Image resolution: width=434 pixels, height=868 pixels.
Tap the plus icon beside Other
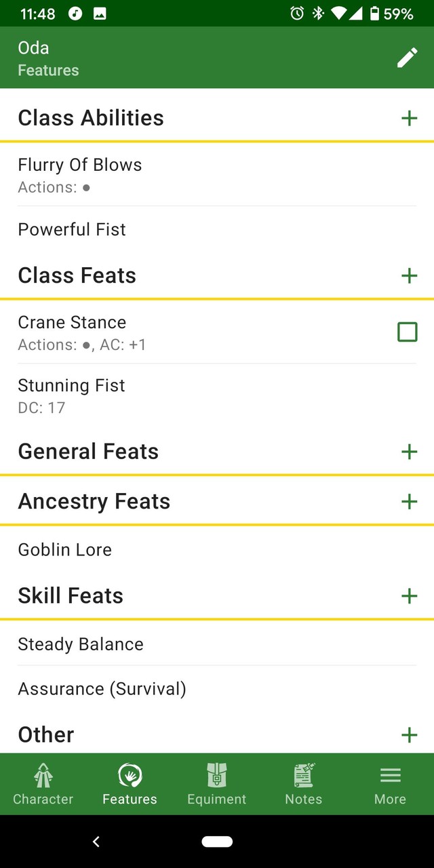(x=409, y=734)
